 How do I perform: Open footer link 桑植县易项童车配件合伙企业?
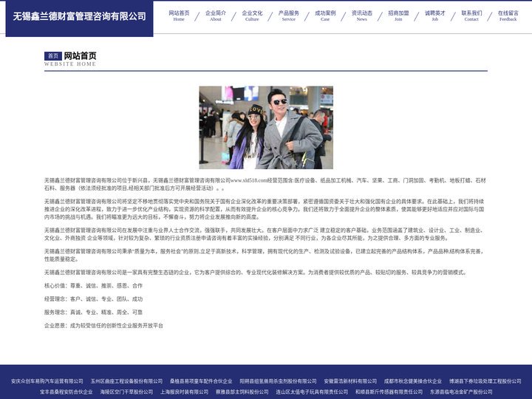pos(201,381)
